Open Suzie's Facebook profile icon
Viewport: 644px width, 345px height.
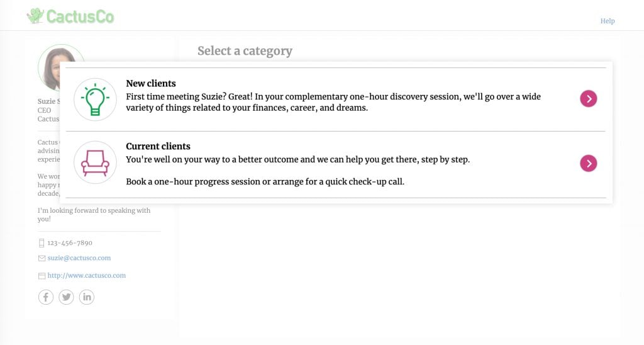tap(46, 297)
